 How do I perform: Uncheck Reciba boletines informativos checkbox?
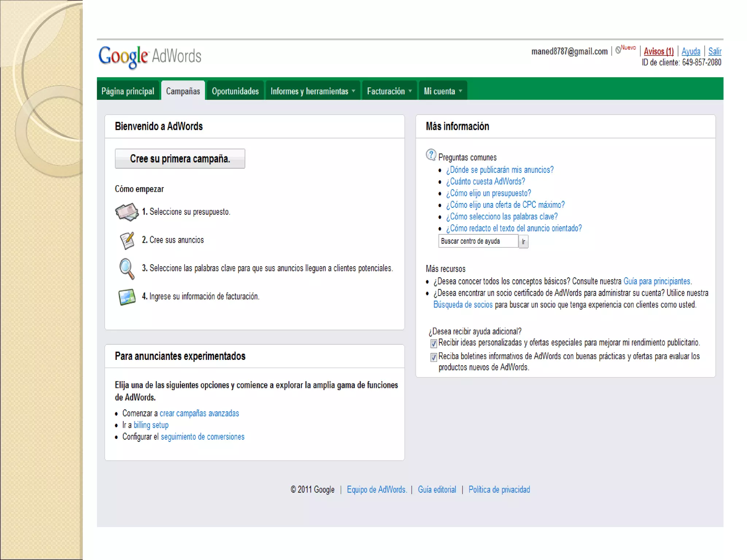pos(434,357)
